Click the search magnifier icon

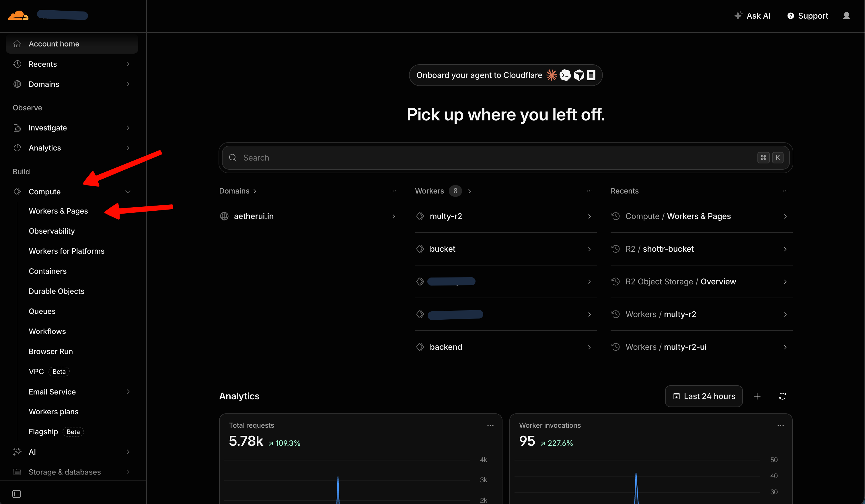click(233, 157)
